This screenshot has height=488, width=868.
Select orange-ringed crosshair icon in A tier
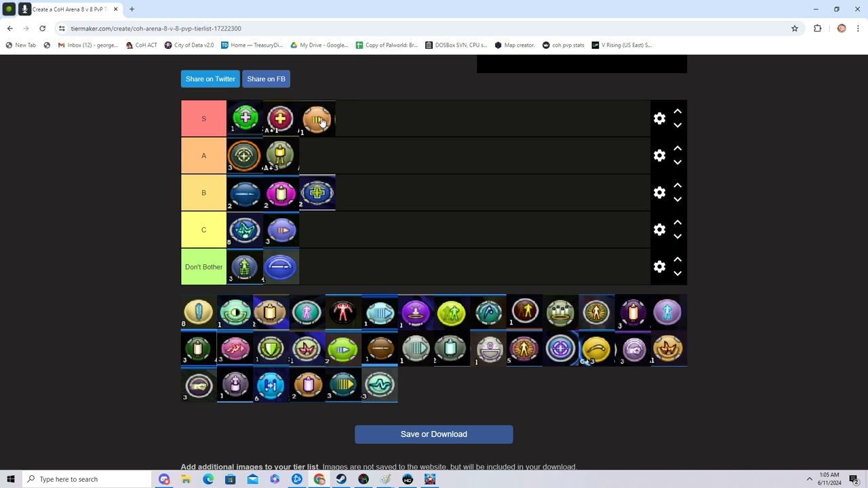(245, 155)
